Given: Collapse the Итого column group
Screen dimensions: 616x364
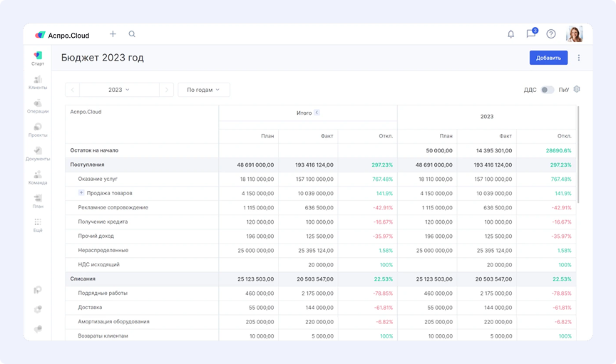Looking at the screenshot, I should click(x=317, y=113).
